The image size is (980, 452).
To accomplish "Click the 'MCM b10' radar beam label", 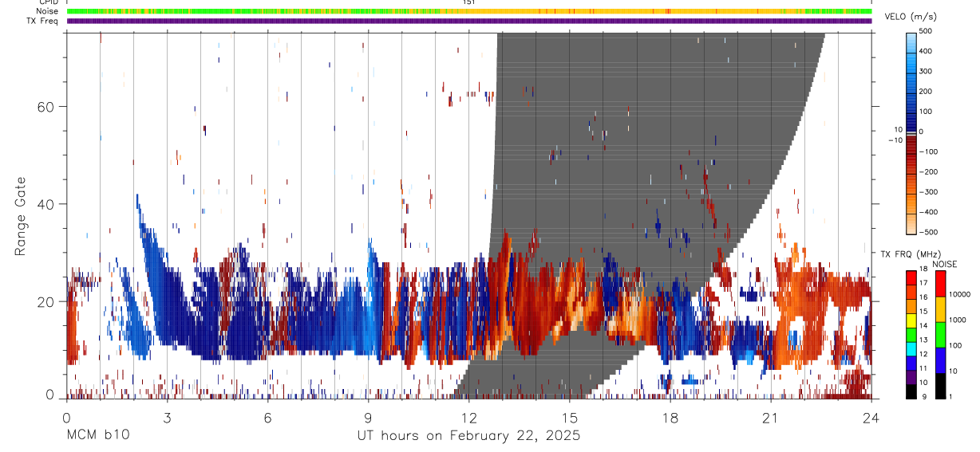I will tap(97, 436).
